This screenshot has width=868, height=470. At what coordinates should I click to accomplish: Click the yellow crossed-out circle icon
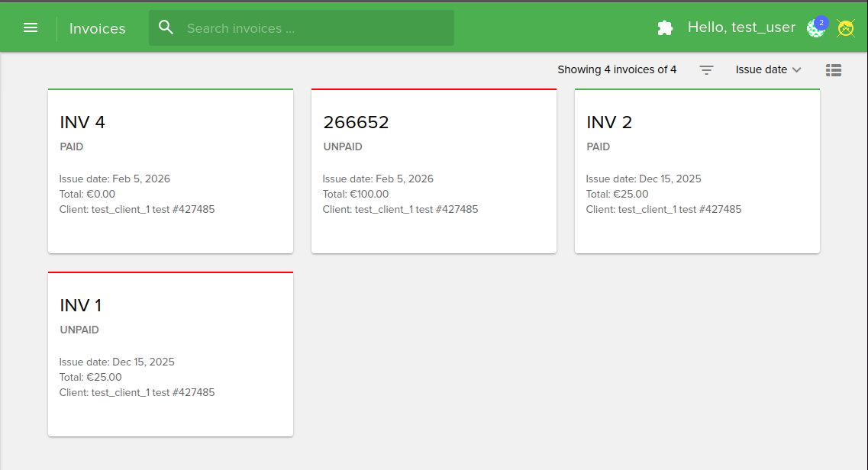coord(845,28)
